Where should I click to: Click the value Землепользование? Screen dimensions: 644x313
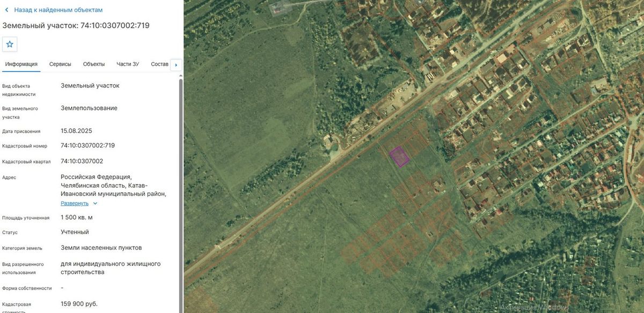point(89,108)
